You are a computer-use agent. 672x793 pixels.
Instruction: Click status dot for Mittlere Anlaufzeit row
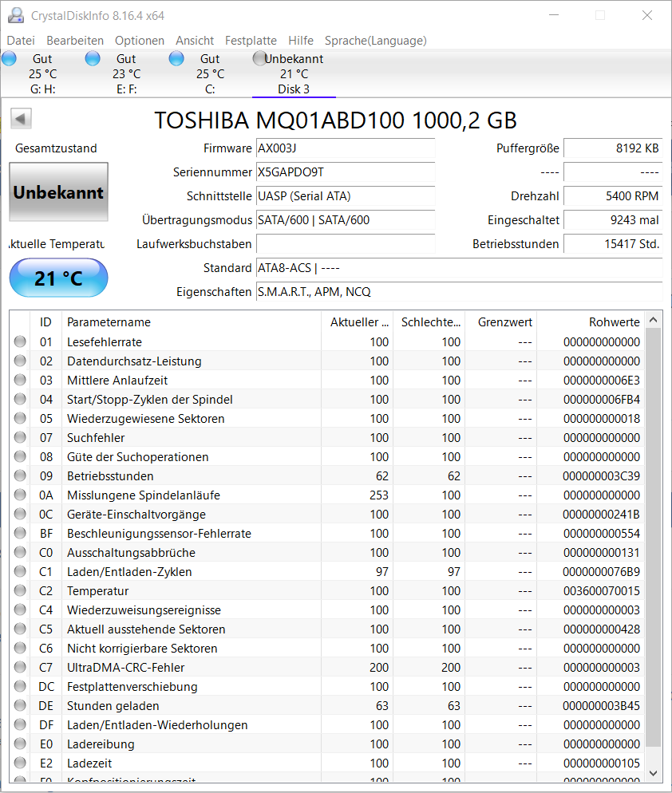click(x=20, y=380)
